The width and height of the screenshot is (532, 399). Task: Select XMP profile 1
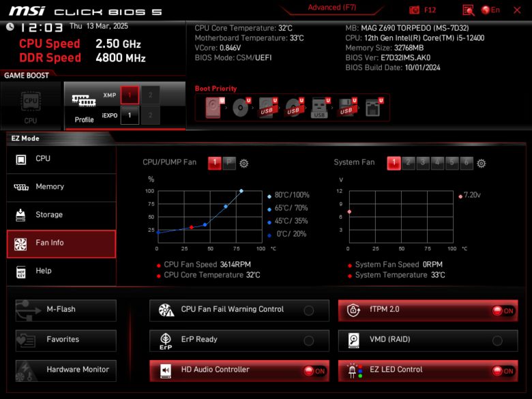pos(130,95)
